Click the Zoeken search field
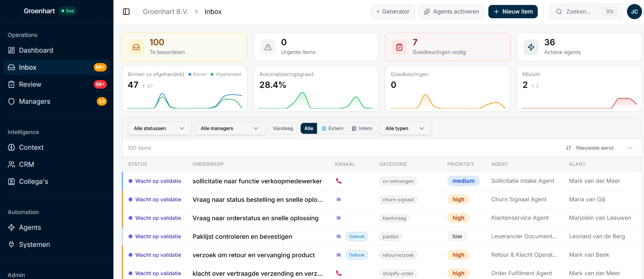The height and width of the screenshot is (279, 644). pos(586,12)
